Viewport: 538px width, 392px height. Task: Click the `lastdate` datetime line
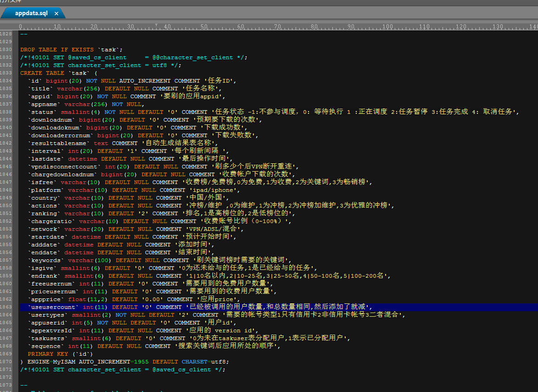[x=130, y=159]
